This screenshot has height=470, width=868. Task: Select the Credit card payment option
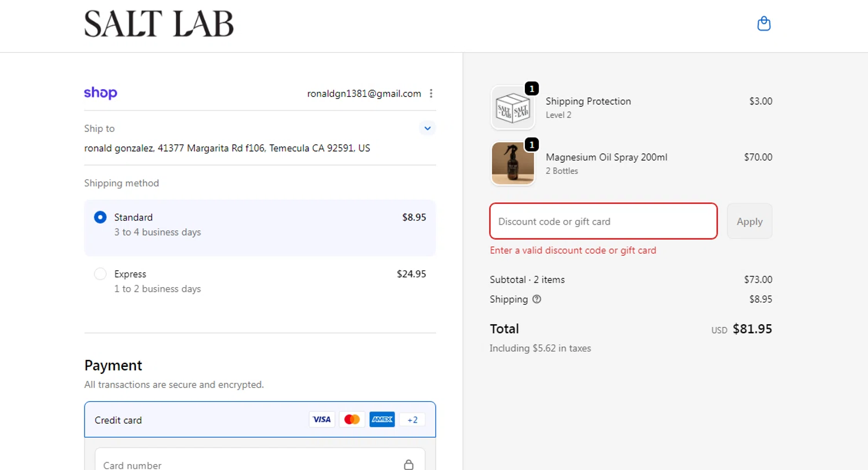coord(260,420)
